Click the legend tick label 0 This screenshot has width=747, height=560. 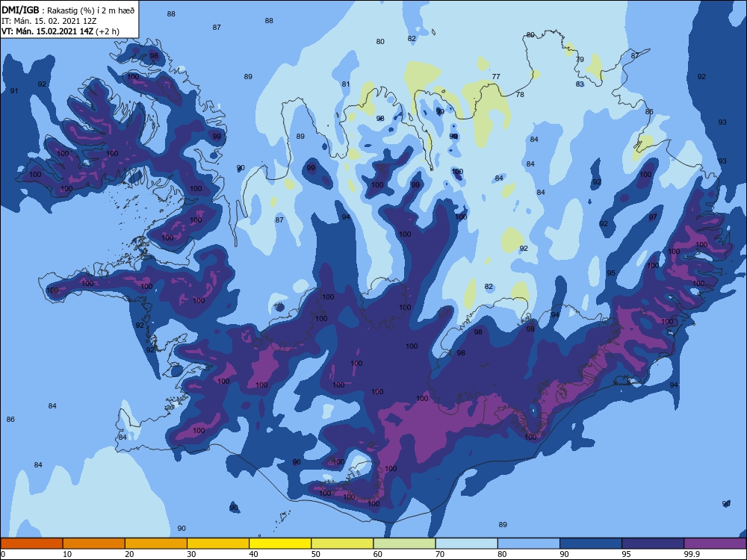click(x=3, y=554)
